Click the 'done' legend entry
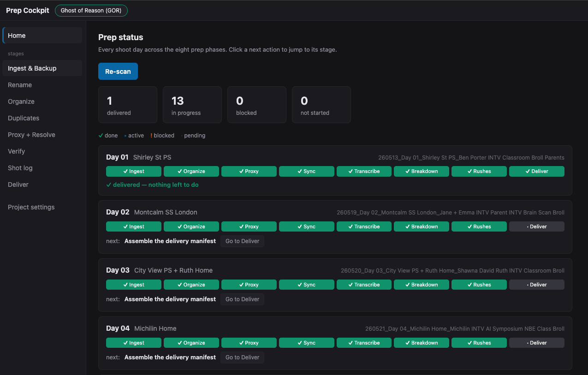This screenshot has height=375, width=588. 108,136
